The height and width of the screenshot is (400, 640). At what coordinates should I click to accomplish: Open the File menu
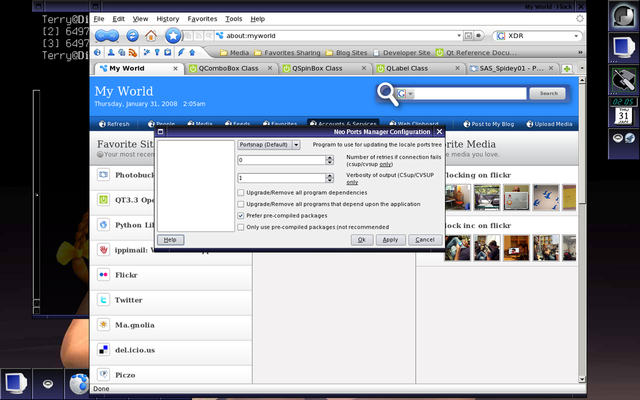coord(99,19)
